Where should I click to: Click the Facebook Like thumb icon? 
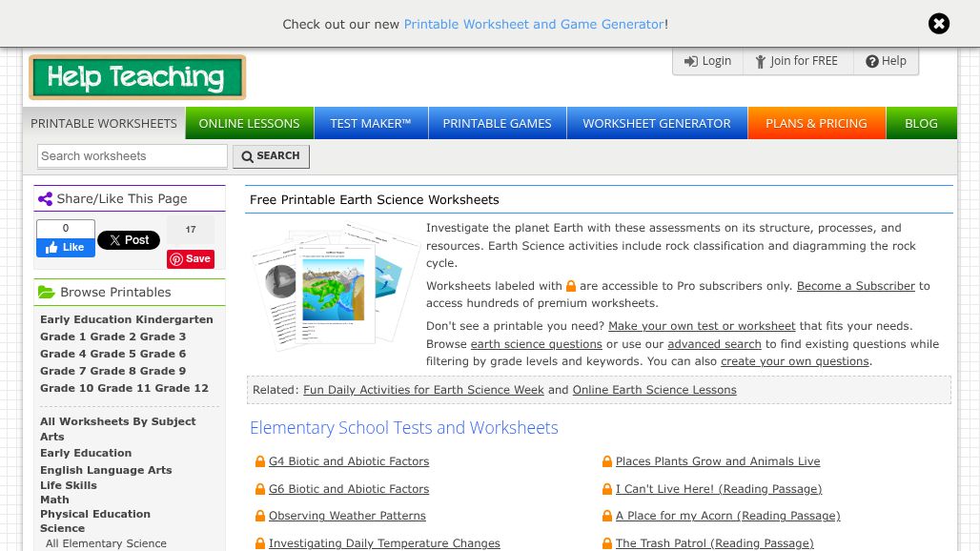point(52,247)
